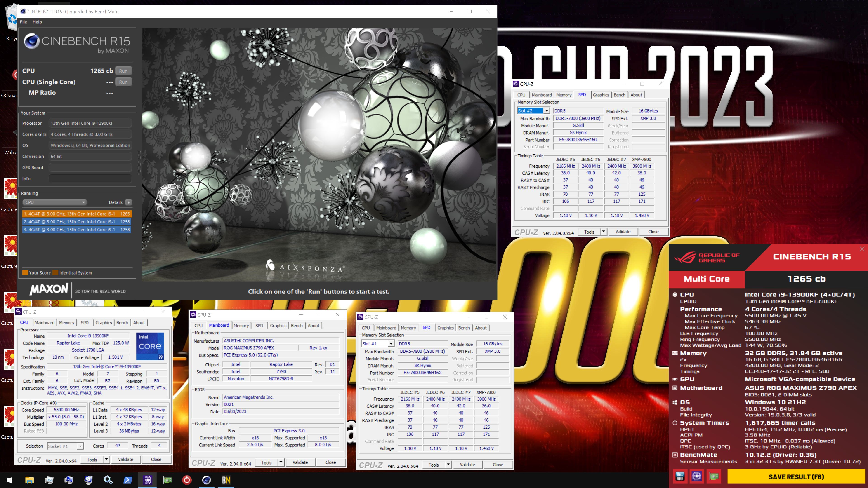Select Mainboard tab in bottom-left CPU-Z window
The image size is (868, 488).
tap(44, 323)
